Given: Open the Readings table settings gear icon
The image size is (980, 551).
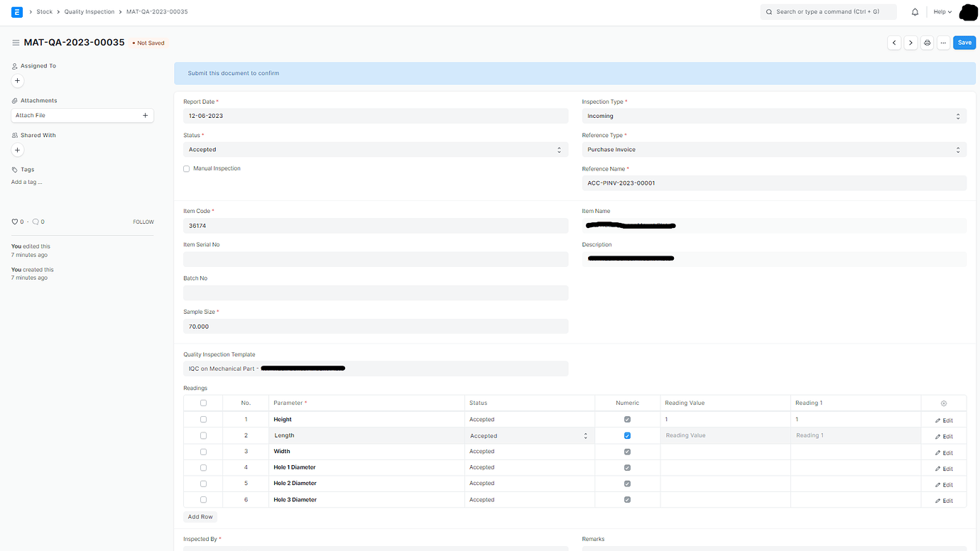Looking at the screenshot, I should pyautogui.click(x=943, y=403).
